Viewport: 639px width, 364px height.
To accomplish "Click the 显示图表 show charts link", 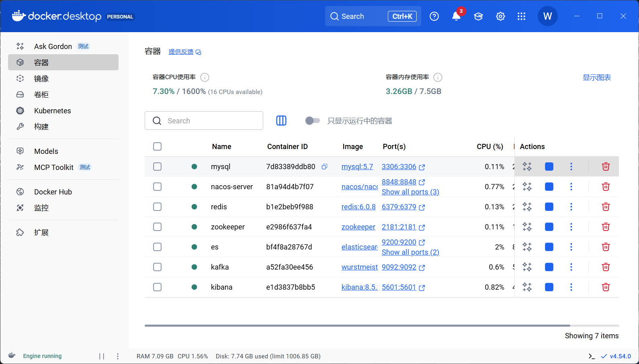I will coord(597,78).
